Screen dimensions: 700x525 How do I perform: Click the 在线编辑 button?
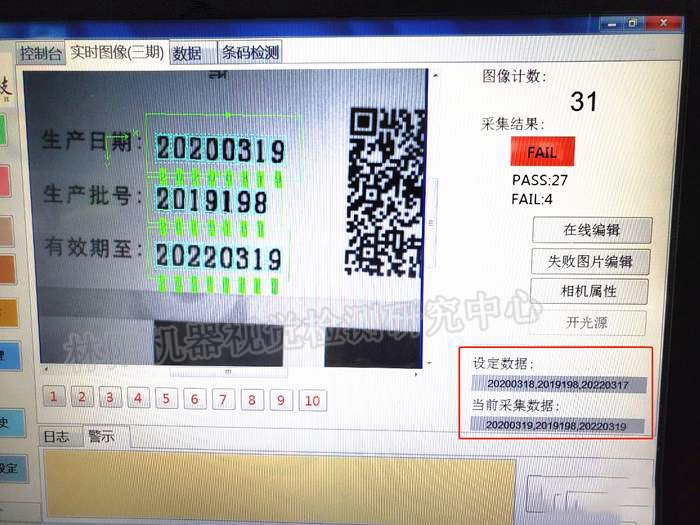tap(591, 230)
